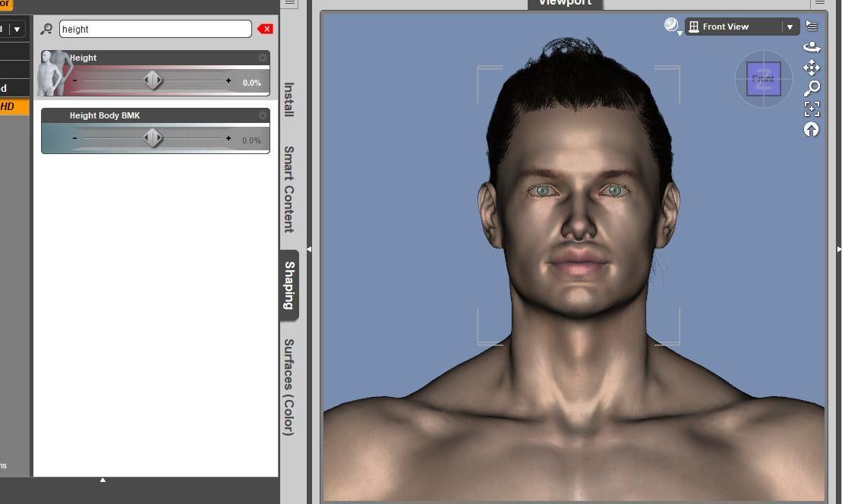The width and height of the screenshot is (842, 504).
Task: Decrease Height with the minus button
Action: coord(74,80)
